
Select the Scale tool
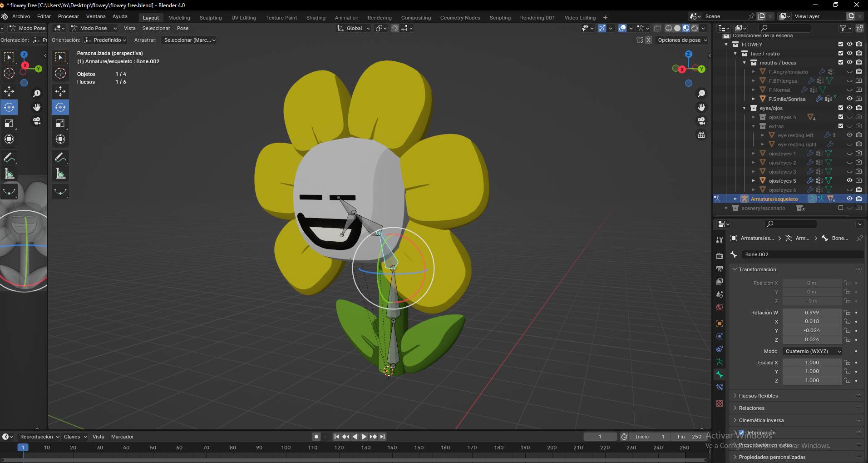pos(9,123)
